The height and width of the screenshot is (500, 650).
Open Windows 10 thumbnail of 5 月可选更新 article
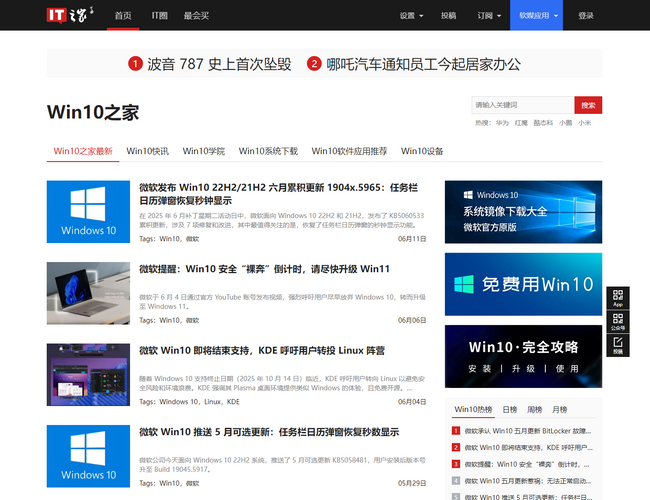click(88, 456)
